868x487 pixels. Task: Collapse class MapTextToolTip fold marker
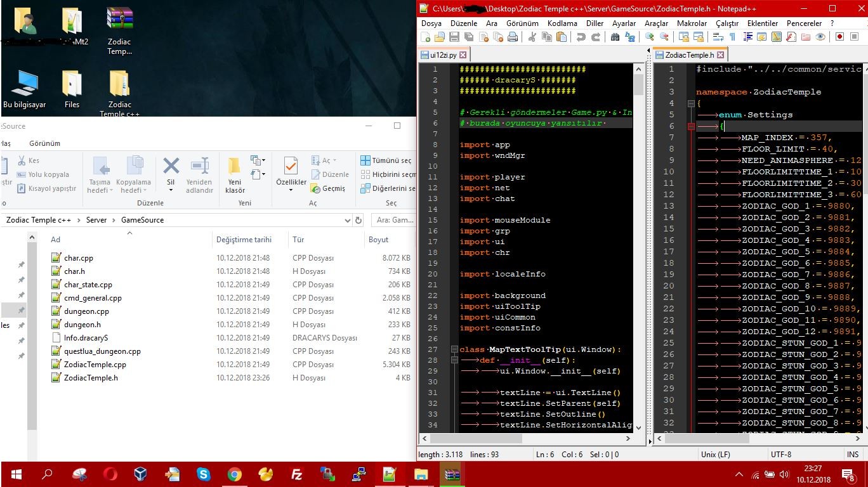[x=454, y=349]
